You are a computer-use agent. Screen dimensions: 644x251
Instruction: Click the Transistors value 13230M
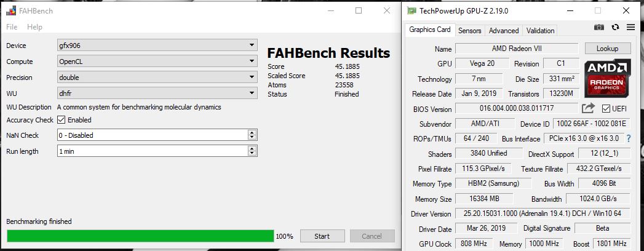[561, 94]
